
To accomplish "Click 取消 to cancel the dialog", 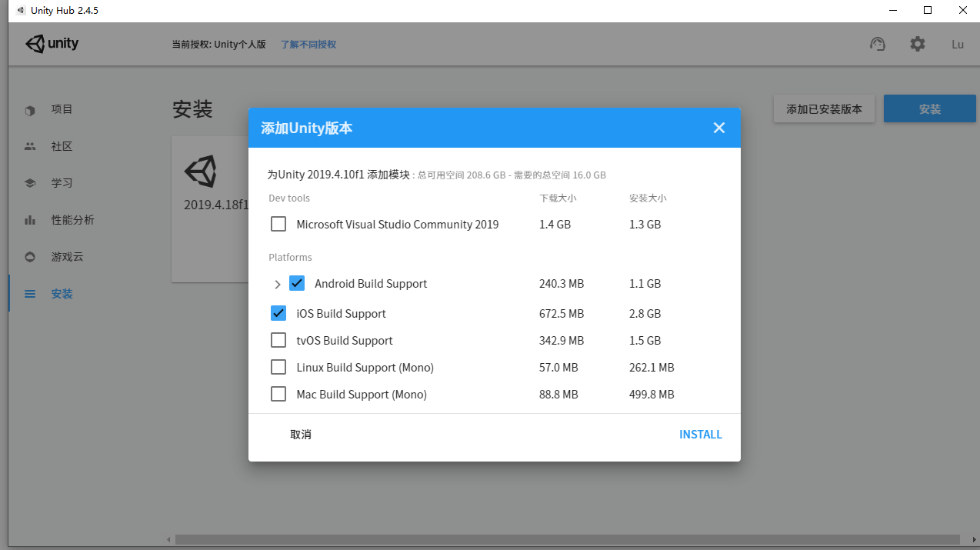I will (x=301, y=435).
